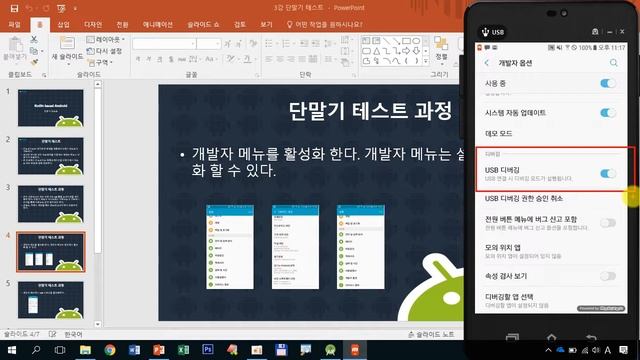This screenshot has height=360, width=640.
Task: Toggle 시스템 자동 업데이트 switch
Action: [608, 113]
